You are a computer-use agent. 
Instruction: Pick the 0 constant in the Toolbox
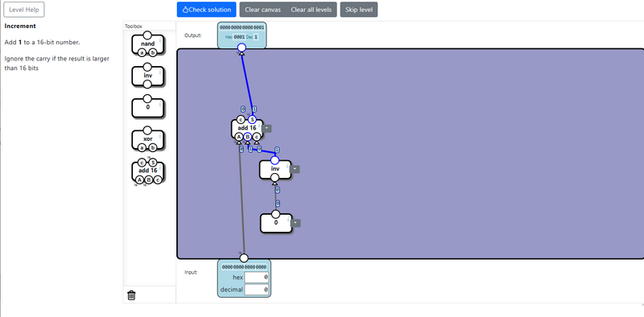[148, 108]
